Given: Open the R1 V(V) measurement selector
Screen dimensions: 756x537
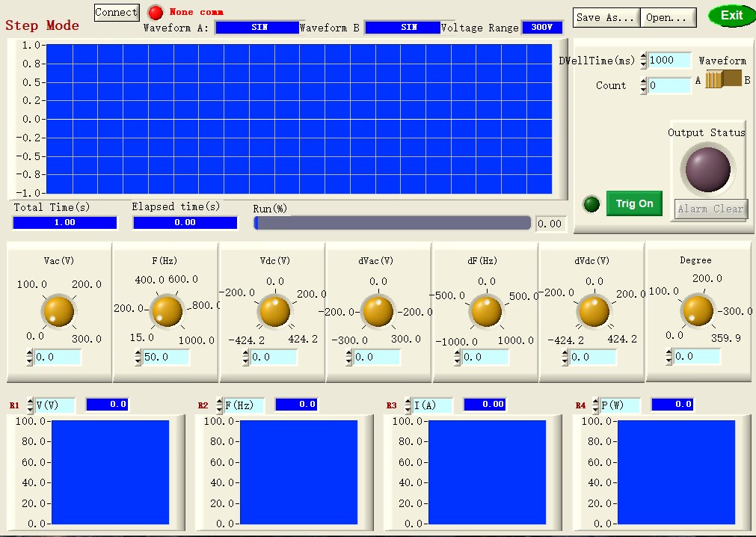Looking at the screenshot, I should (x=55, y=405).
